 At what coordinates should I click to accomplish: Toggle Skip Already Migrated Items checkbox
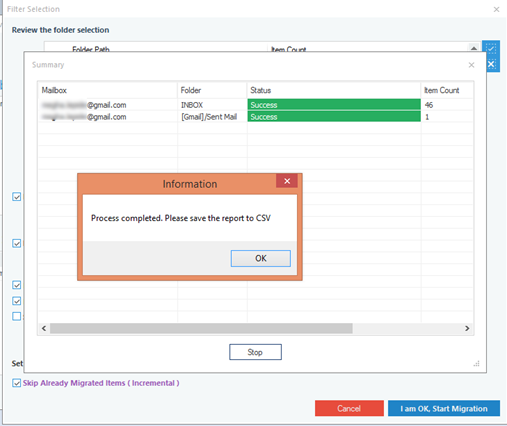pyautogui.click(x=16, y=383)
